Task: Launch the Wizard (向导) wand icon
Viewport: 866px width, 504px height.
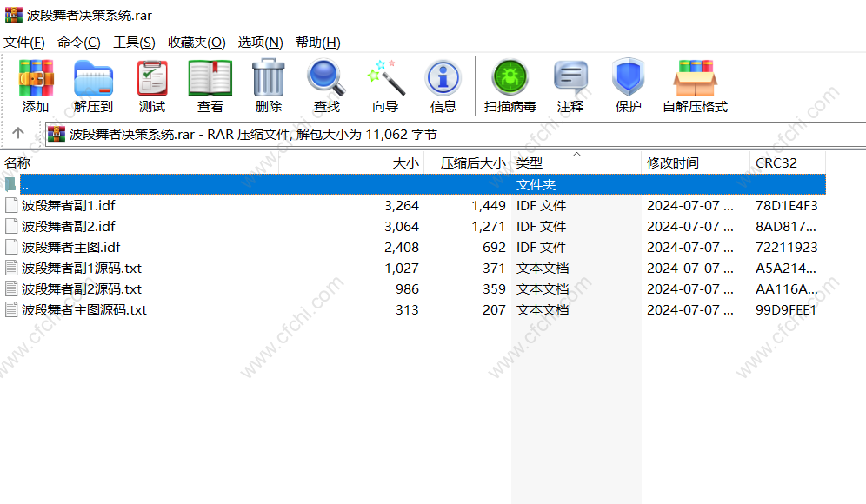Action: [x=385, y=78]
